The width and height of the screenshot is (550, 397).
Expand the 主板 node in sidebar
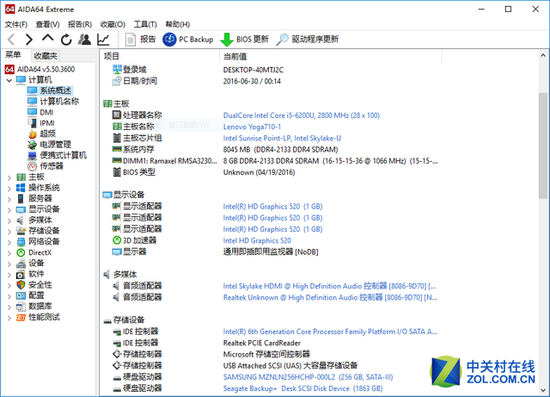pos(9,177)
